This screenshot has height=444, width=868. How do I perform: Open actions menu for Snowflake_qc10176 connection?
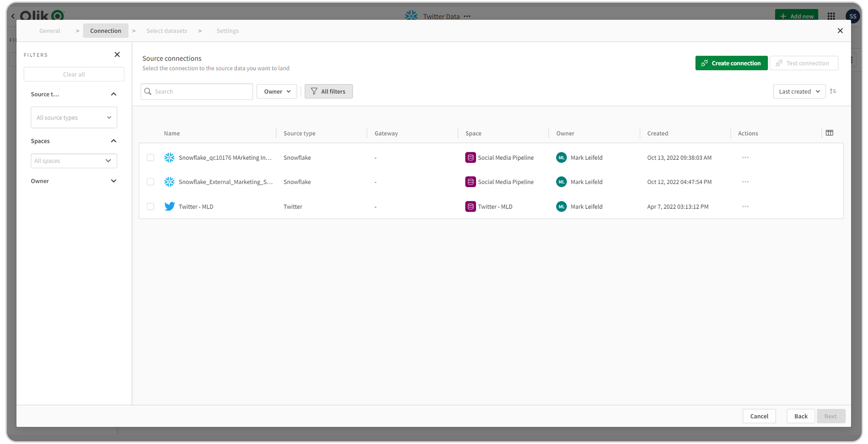[x=745, y=157]
